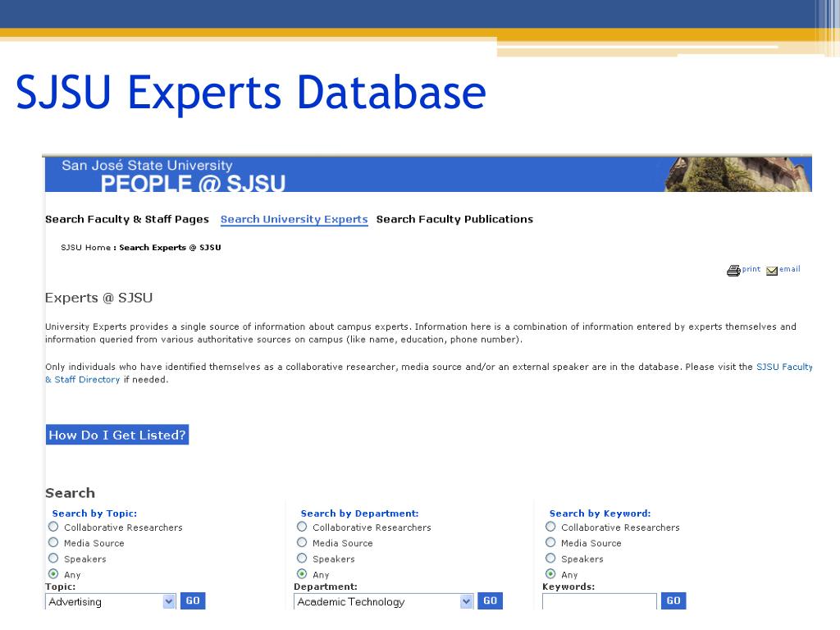Choose Media Source under Search by Department
The image size is (840, 630).
coord(302,542)
